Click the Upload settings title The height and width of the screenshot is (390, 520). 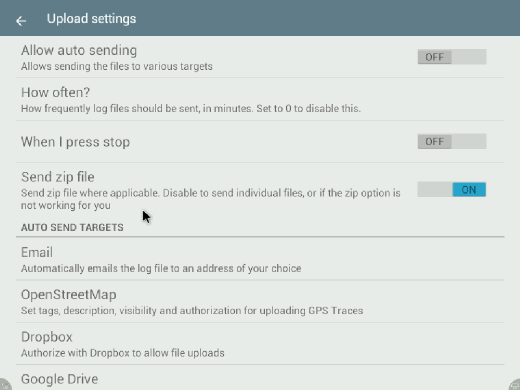[91, 19]
